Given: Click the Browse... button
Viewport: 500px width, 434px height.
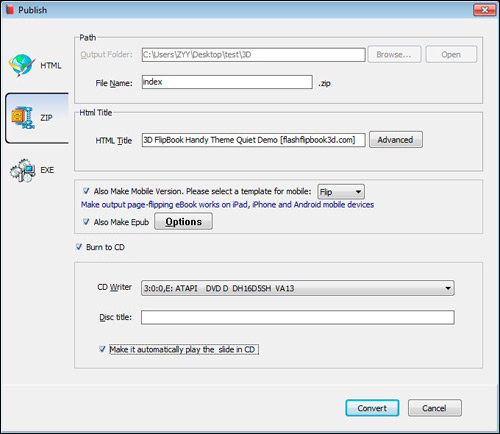Looking at the screenshot, I should click(394, 54).
